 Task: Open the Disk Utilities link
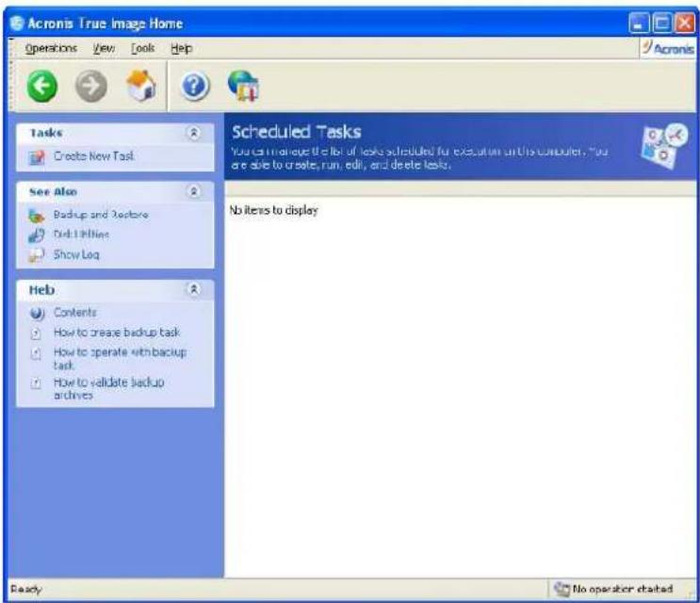coord(81,235)
